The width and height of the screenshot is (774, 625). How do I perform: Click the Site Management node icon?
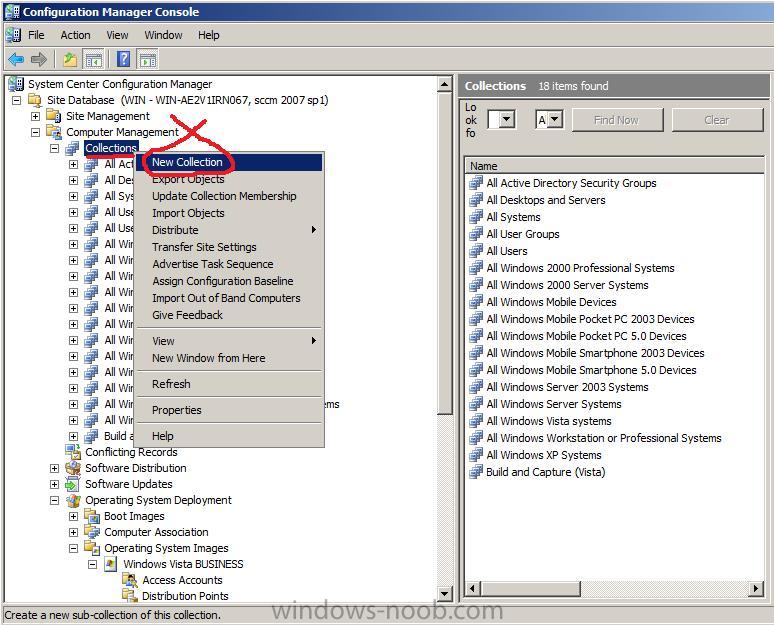tap(54, 116)
